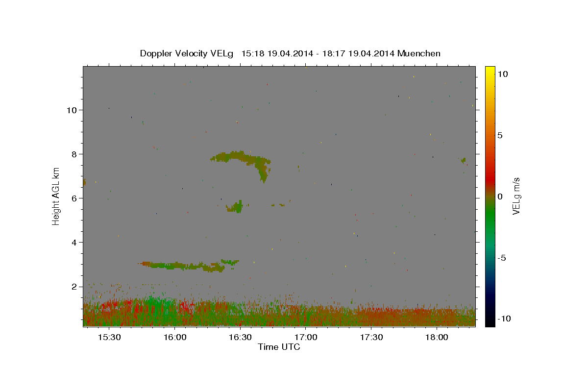Click the 16:30 time tick label
The height and width of the screenshot is (392, 588).
click(x=240, y=338)
